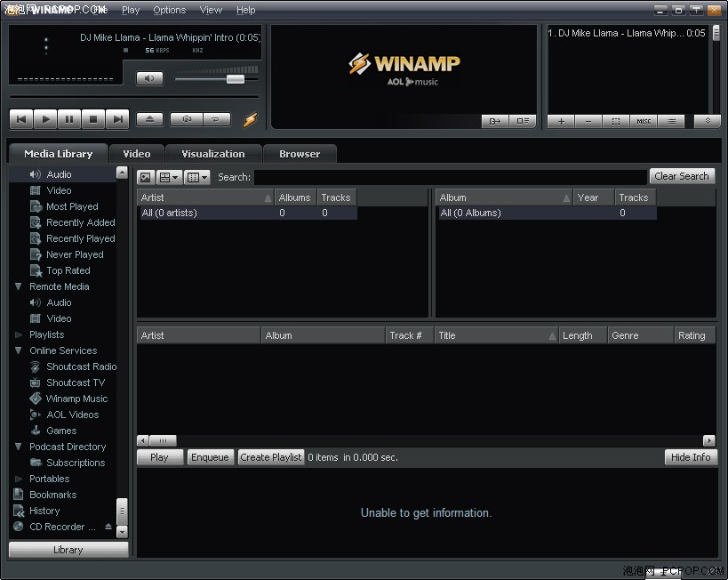Stop playback with the Stop button
This screenshot has width=728, height=580.
coord(93,119)
